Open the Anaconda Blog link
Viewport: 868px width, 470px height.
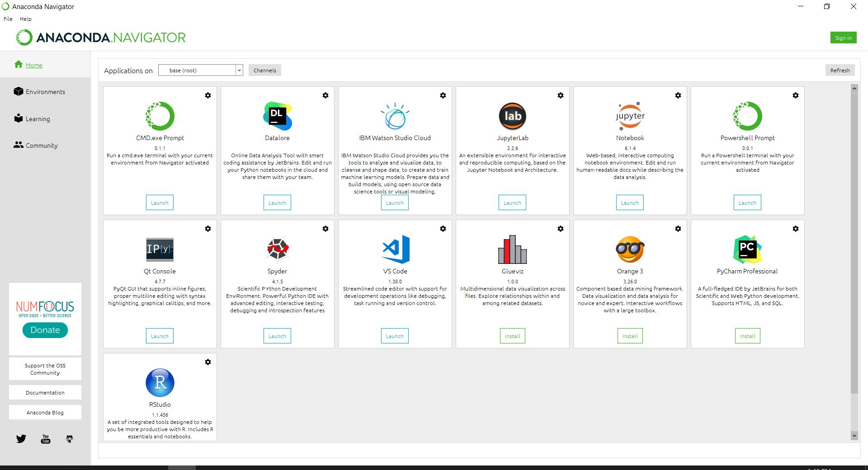(x=45, y=412)
